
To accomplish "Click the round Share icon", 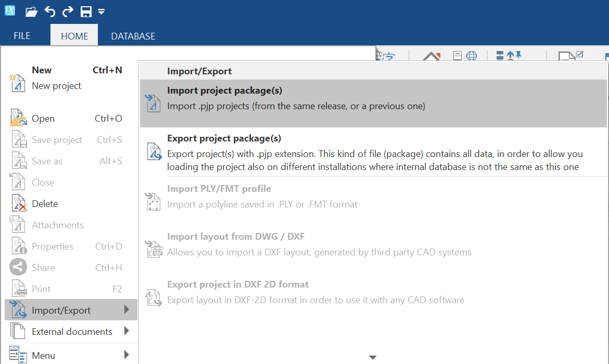I will click(18, 267).
